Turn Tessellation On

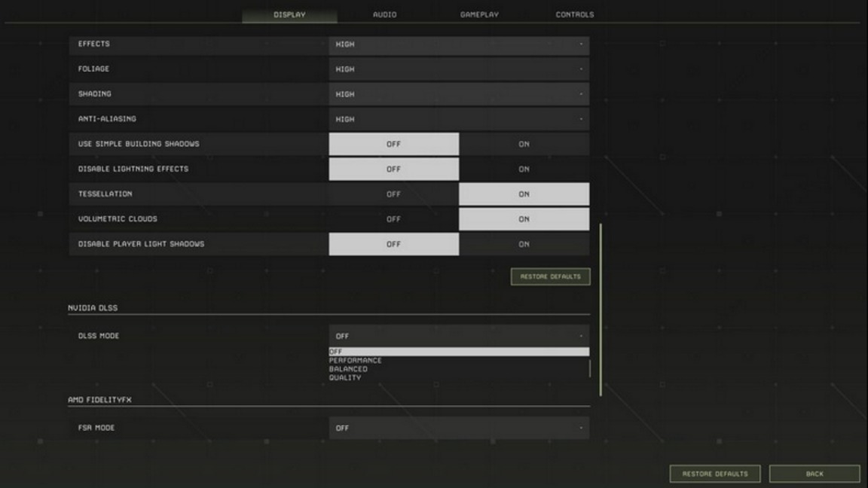point(524,194)
